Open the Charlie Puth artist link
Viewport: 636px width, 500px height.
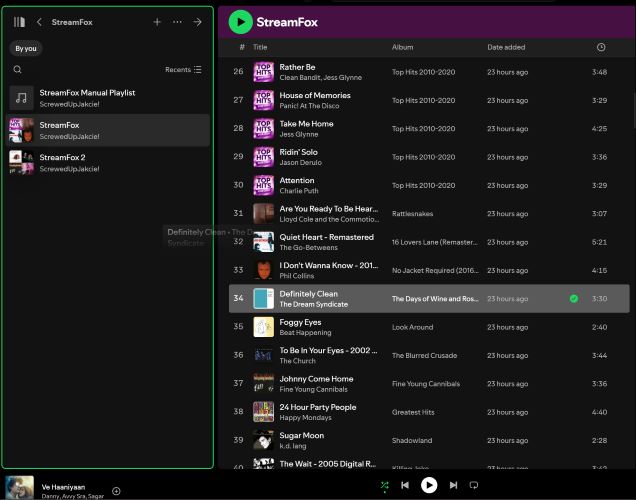point(299,191)
